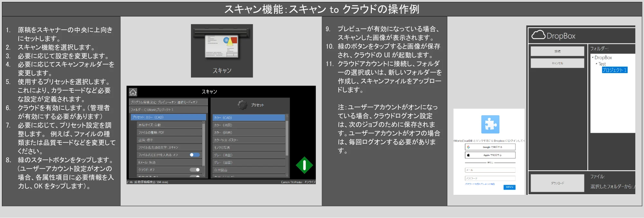The width and height of the screenshot is (644, 218).
Task: Open the Eメール: 無効 setting
Action: (x=169, y=162)
